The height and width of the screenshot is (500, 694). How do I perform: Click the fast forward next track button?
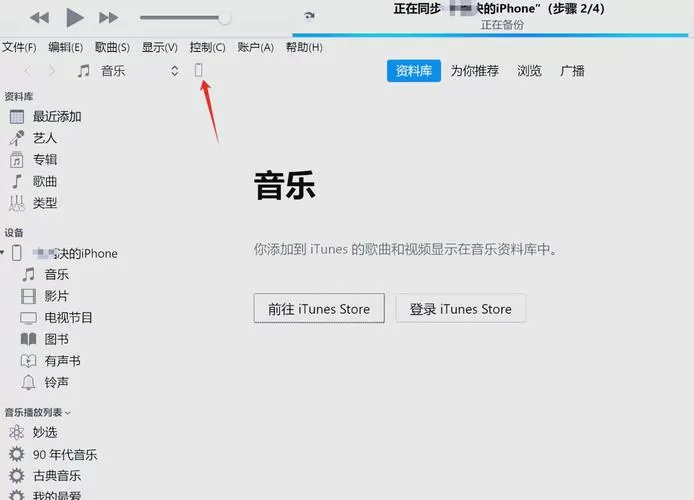(x=108, y=18)
